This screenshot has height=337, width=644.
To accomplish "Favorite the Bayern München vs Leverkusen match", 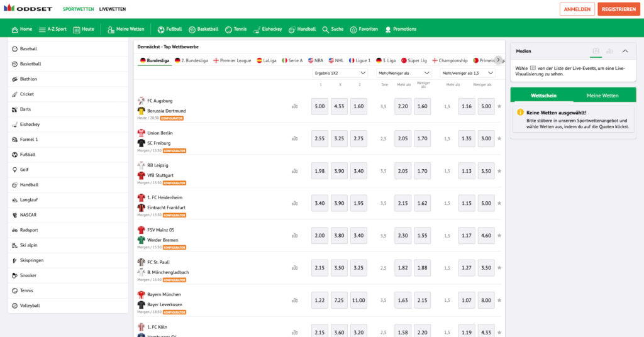I will [499, 301].
